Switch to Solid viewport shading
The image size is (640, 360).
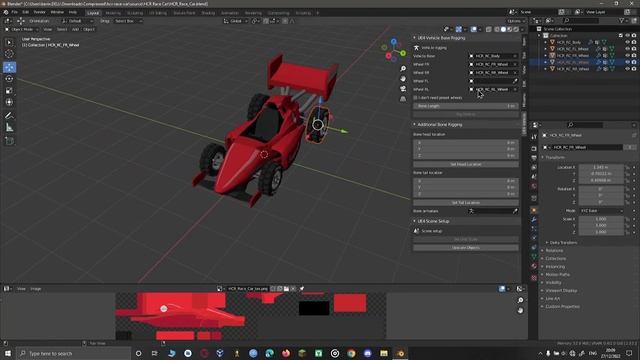point(503,29)
